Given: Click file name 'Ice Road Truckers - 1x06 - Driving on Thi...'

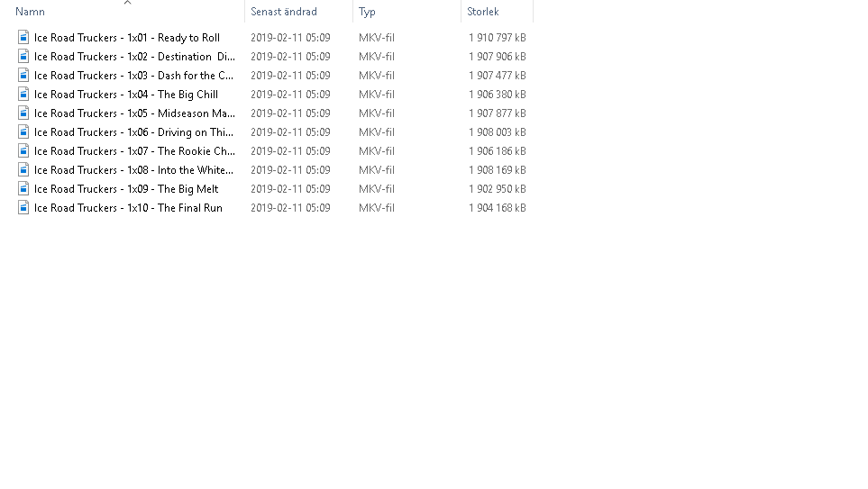Looking at the screenshot, I should 133,132.
